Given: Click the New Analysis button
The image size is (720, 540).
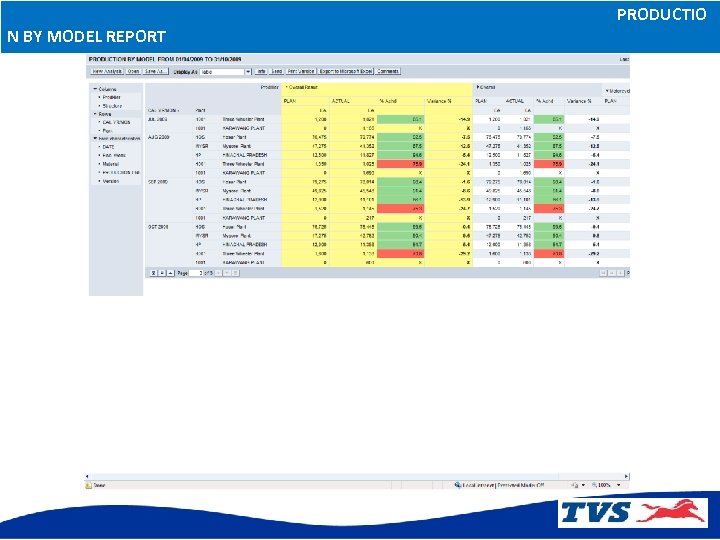Looking at the screenshot, I should [x=107, y=72].
